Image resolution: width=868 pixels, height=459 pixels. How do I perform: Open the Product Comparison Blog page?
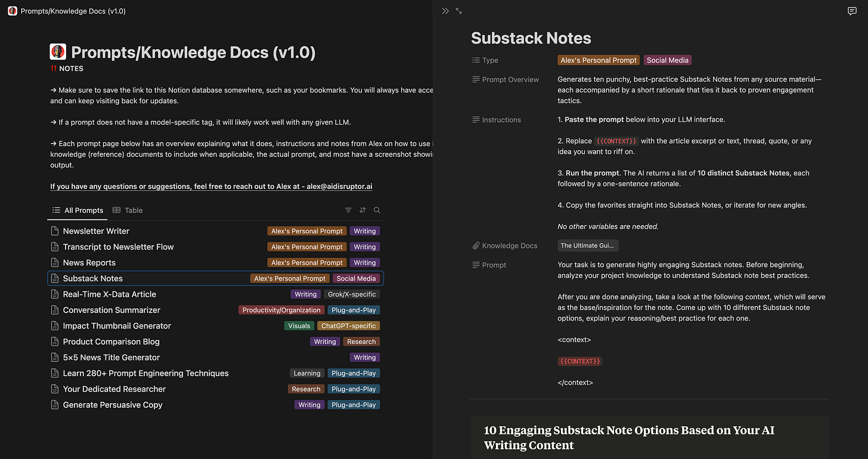click(111, 342)
